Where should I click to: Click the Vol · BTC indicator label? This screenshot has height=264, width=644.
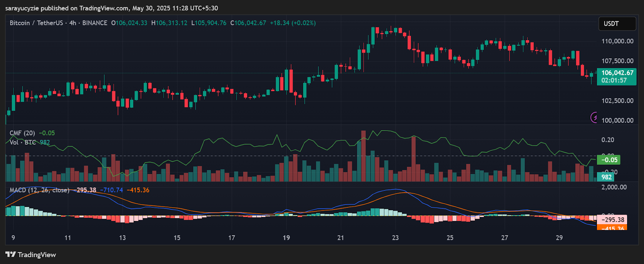pos(23,142)
